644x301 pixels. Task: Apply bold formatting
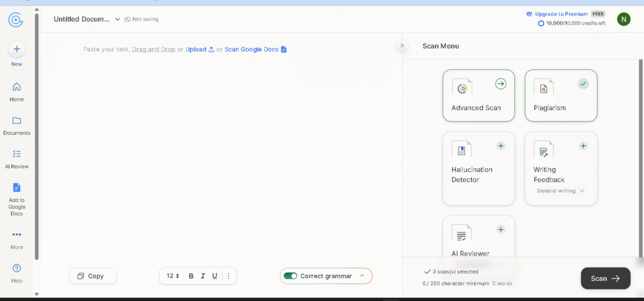pyautogui.click(x=191, y=276)
